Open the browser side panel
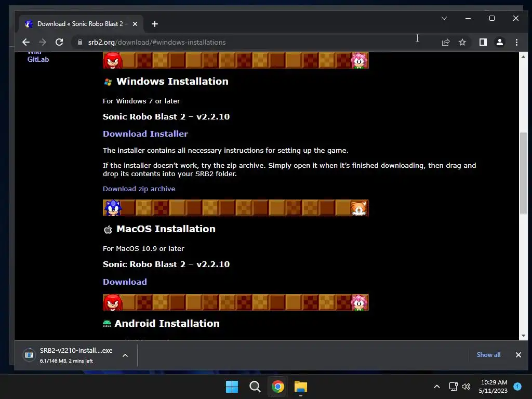The height and width of the screenshot is (399, 532). pos(483,42)
